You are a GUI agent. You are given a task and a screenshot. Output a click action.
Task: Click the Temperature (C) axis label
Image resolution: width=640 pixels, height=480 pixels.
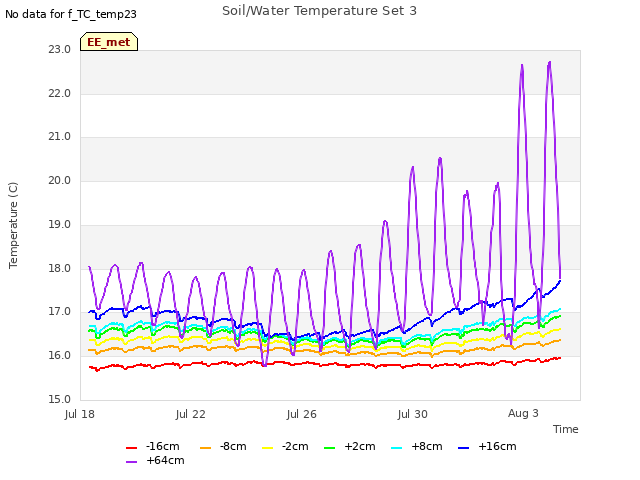13,225
